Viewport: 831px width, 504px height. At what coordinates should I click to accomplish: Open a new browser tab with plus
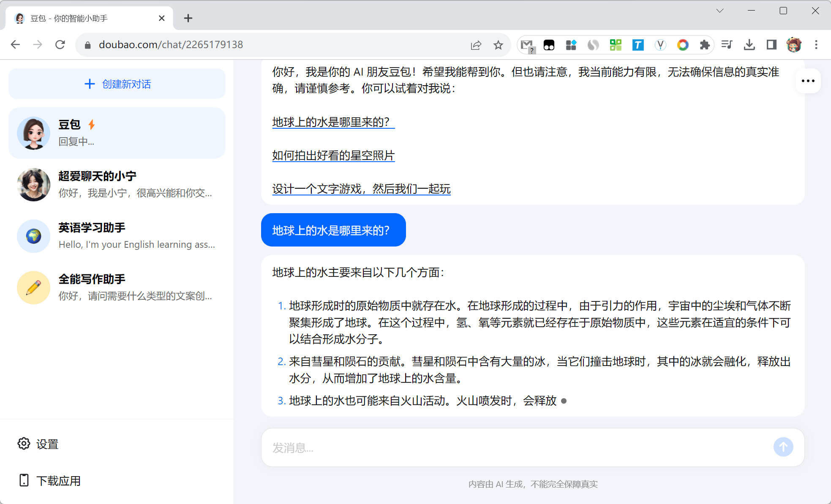(188, 18)
